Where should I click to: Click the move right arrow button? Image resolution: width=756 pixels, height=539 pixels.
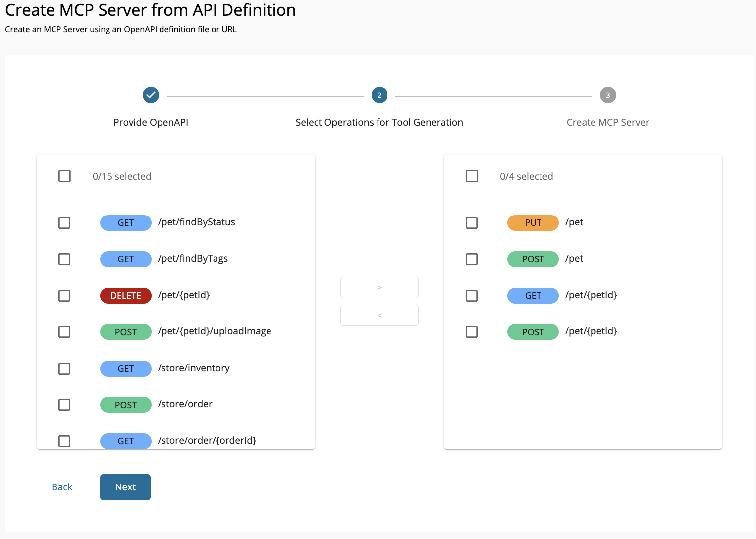point(379,287)
